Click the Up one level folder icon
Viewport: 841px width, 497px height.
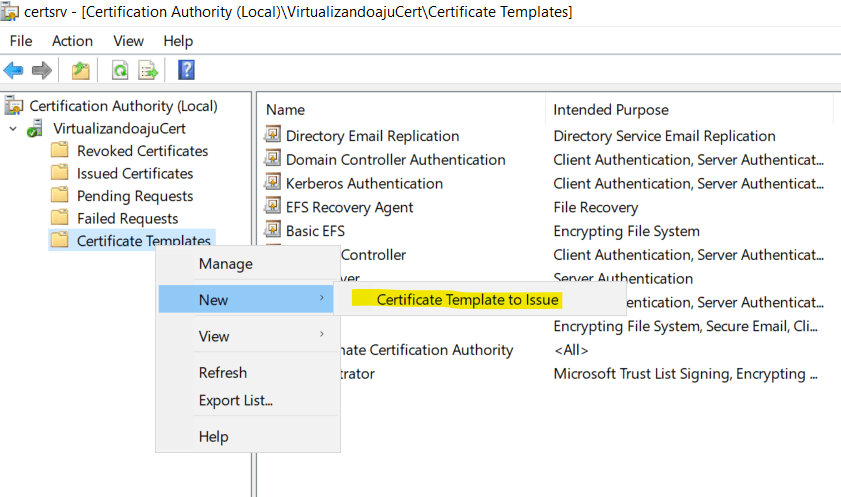click(80, 70)
